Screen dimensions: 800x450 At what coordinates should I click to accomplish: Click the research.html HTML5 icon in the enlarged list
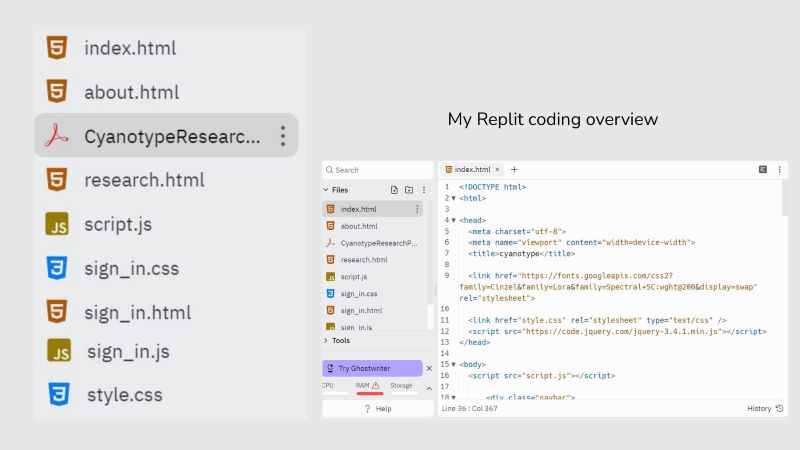click(x=57, y=180)
